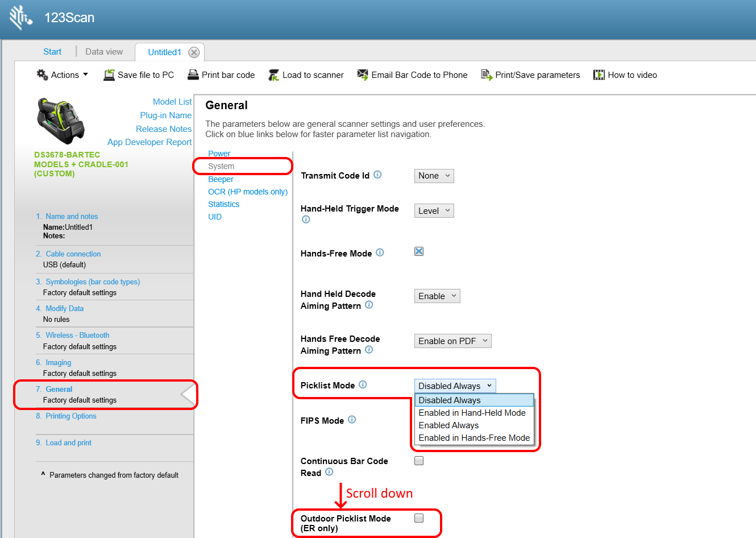Image resolution: width=756 pixels, height=538 pixels.
Task: Click the Zebra 123Scan logo icon
Action: [21, 17]
